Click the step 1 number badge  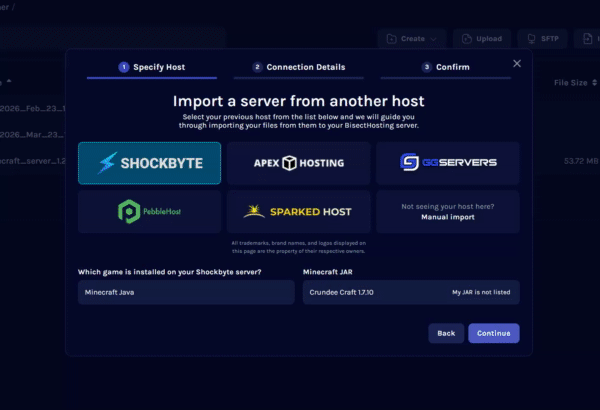click(124, 67)
